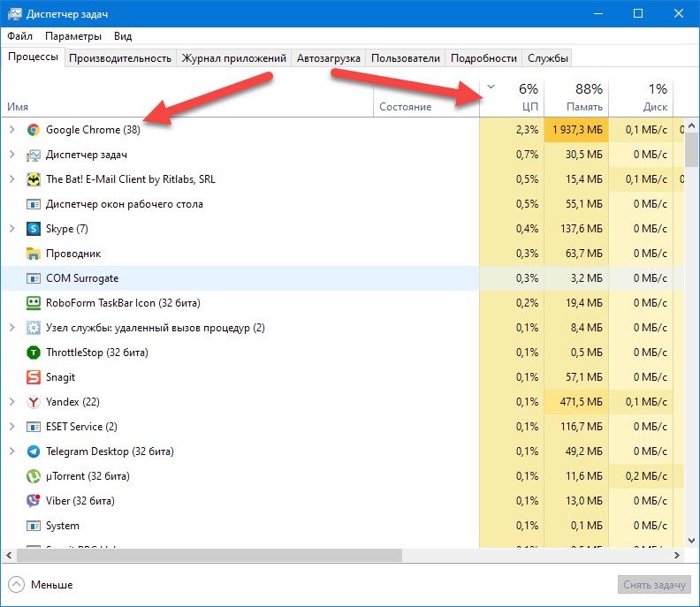Screen dimensions: 700x607
Task: Select the Google Chrome process icon
Action: [x=33, y=130]
